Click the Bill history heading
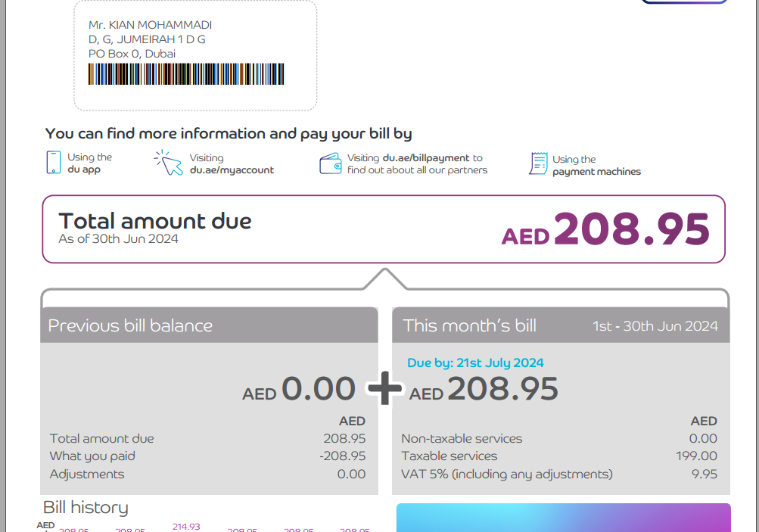 tap(86, 507)
